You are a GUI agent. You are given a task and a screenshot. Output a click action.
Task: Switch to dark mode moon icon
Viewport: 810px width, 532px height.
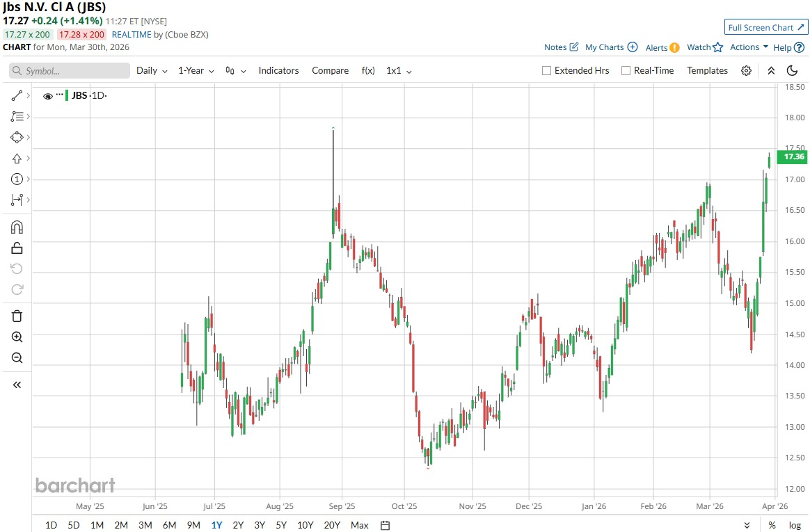(792, 71)
